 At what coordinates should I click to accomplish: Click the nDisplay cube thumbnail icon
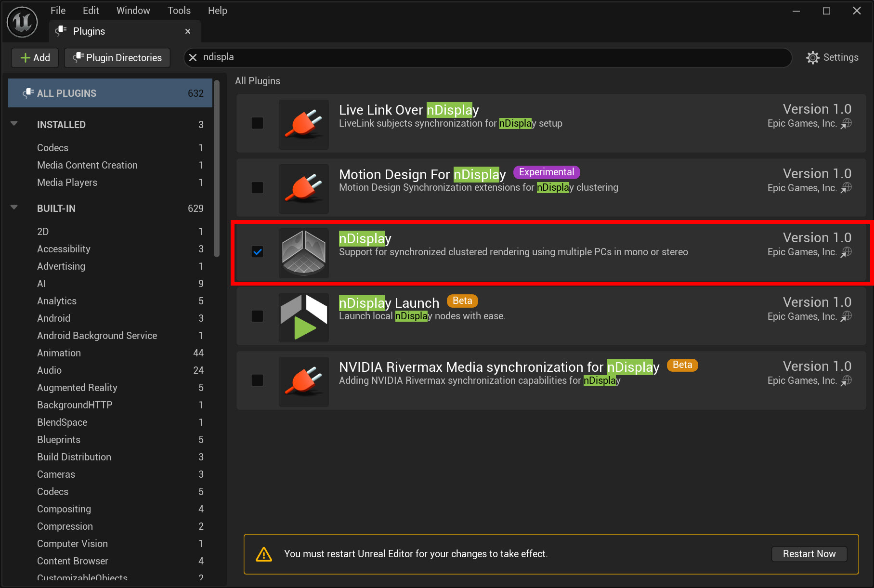tap(304, 253)
